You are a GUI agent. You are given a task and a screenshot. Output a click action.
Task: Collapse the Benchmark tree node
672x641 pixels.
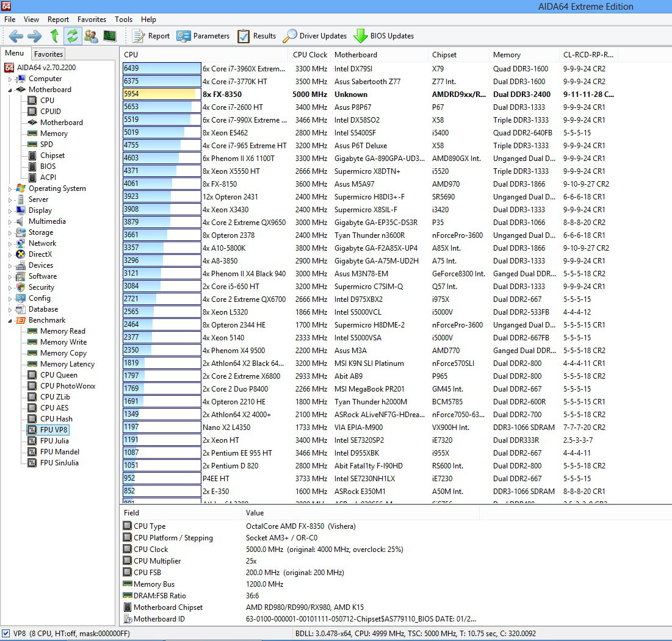(x=10, y=321)
